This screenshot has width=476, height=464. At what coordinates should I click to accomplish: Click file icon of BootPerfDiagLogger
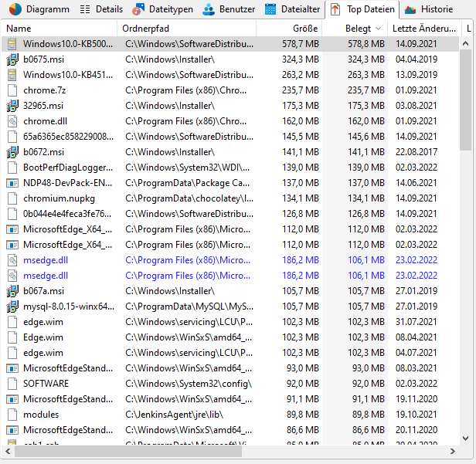click(12, 168)
